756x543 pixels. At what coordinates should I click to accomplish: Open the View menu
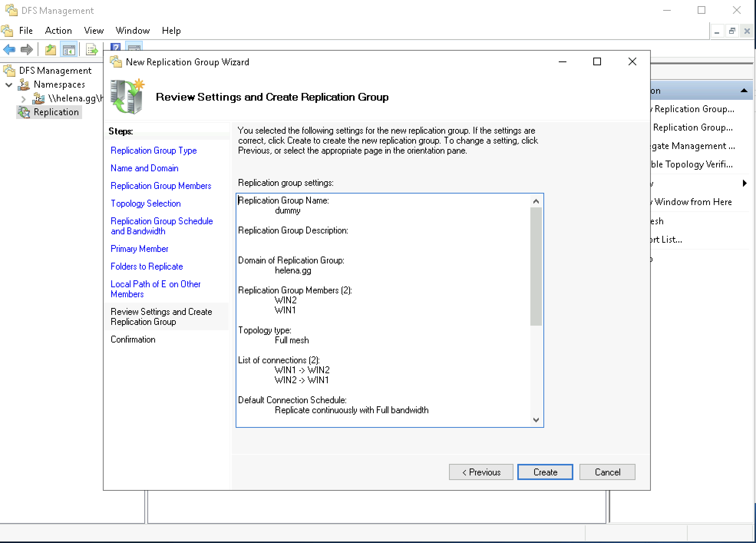[x=94, y=31]
